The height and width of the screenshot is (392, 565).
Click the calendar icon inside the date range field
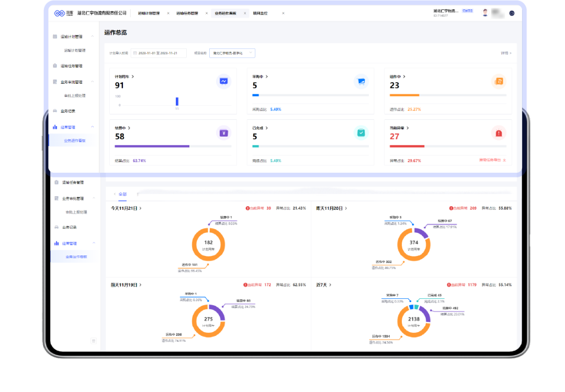click(x=135, y=53)
